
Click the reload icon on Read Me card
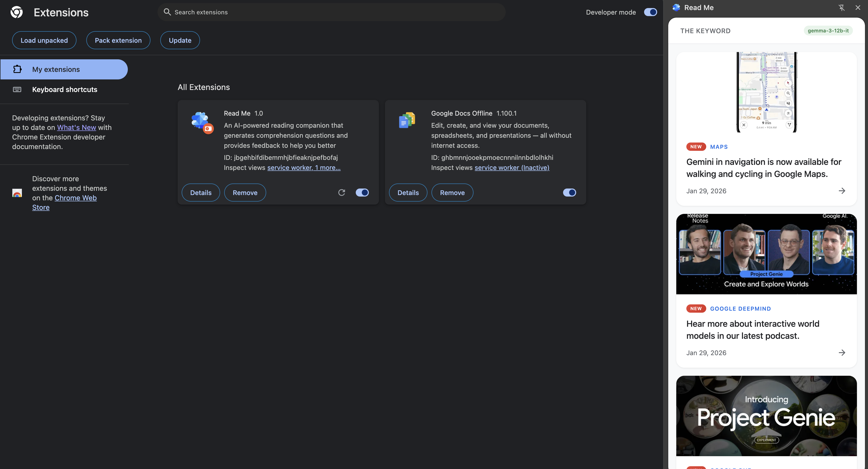[341, 193]
